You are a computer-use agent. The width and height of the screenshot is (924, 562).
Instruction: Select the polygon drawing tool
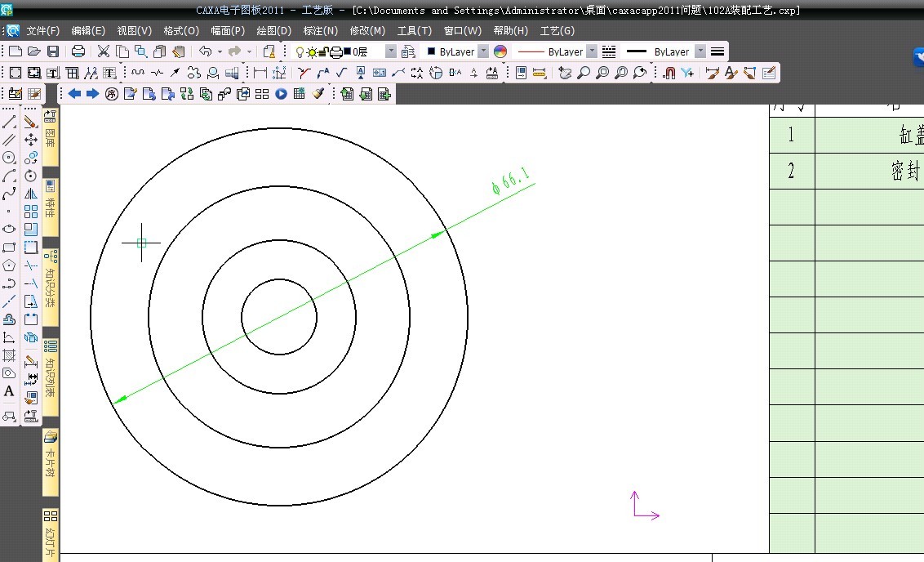tap(9, 265)
